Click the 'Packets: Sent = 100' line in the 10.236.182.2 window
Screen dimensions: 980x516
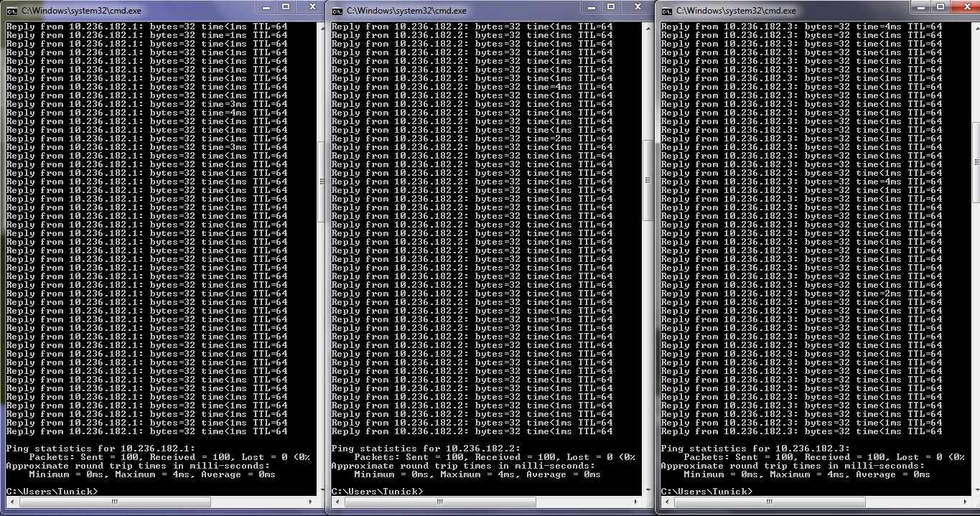(x=495, y=457)
